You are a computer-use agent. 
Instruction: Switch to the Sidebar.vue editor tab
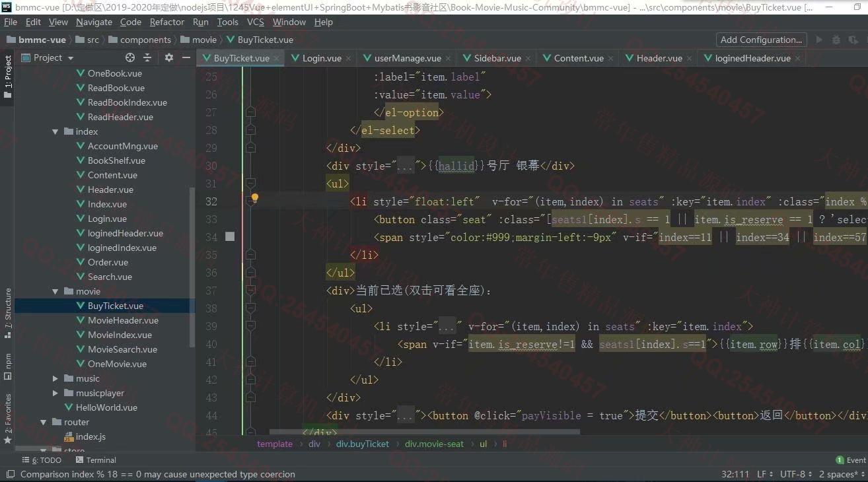(x=497, y=58)
